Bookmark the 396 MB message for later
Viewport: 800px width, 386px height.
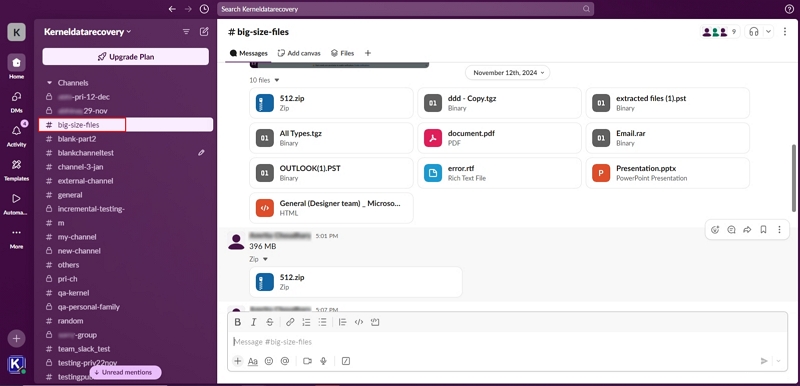pos(763,229)
